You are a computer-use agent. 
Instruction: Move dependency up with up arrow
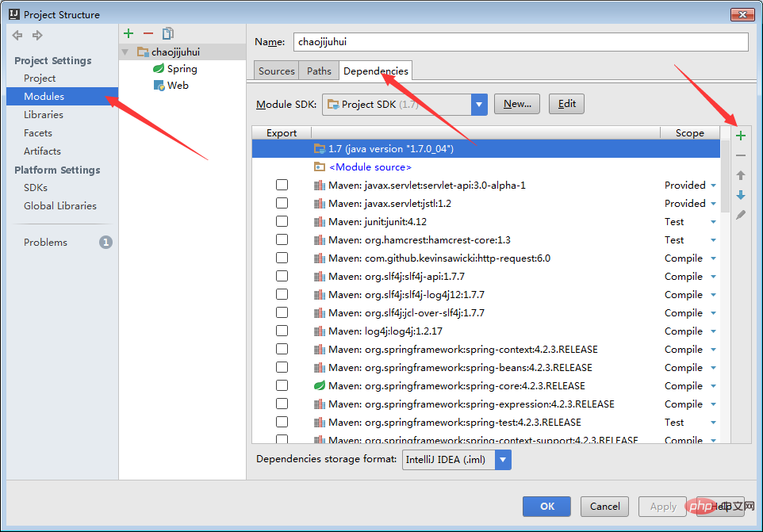(x=741, y=175)
